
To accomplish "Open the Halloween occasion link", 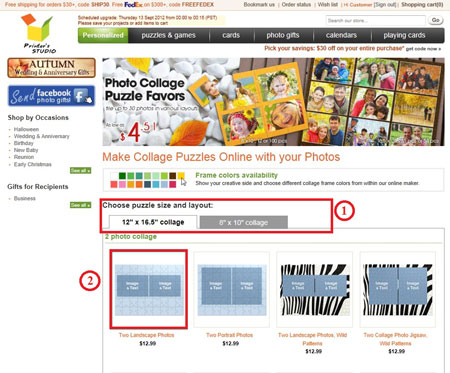I will [x=26, y=129].
